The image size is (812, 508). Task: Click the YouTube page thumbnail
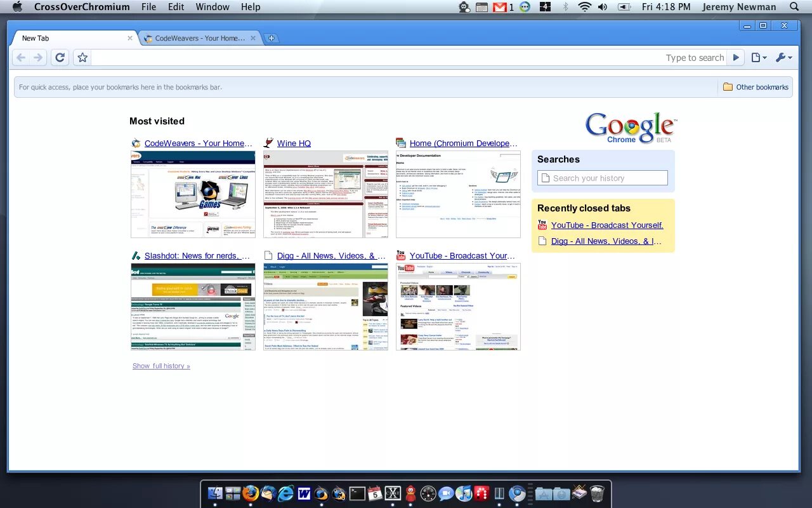pyautogui.click(x=458, y=307)
